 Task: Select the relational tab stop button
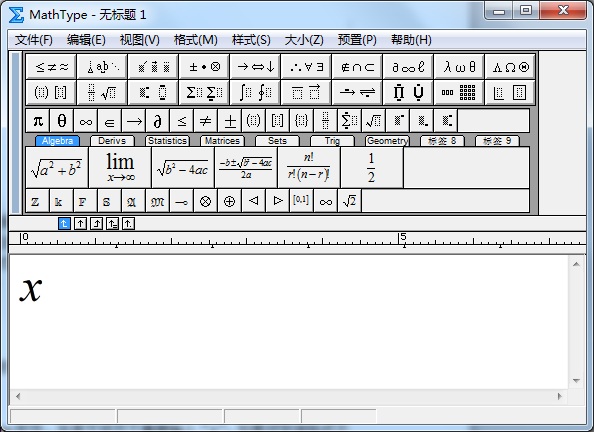click(113, 224)
